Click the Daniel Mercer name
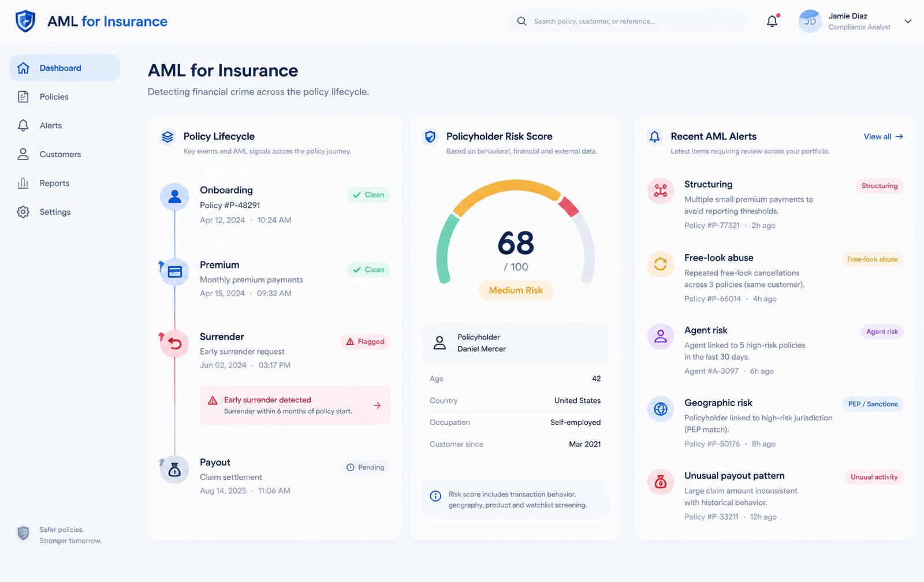 [482, 349]
